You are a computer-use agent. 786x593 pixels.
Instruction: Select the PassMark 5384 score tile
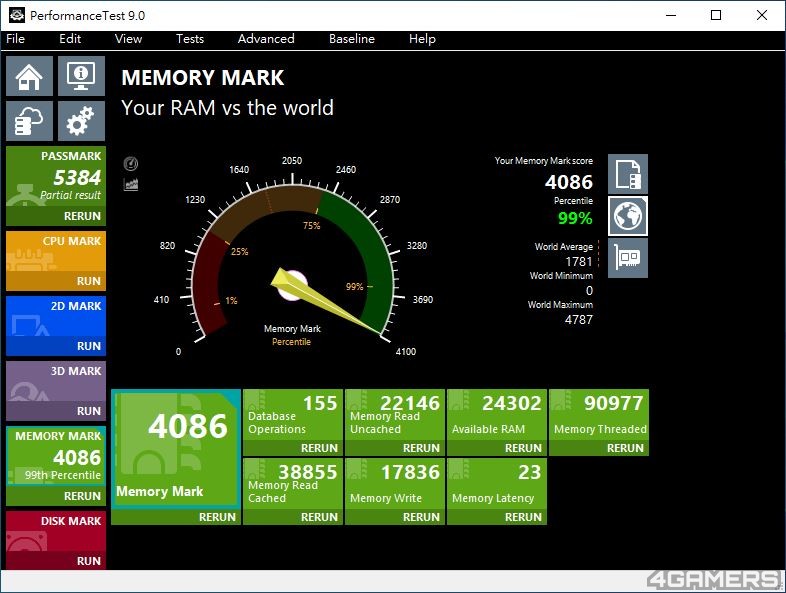[x=56, y=176]
